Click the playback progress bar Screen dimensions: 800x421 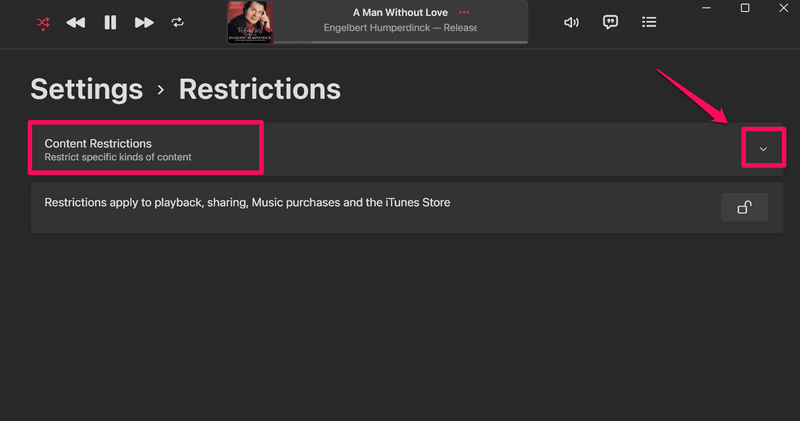point(400,43)
